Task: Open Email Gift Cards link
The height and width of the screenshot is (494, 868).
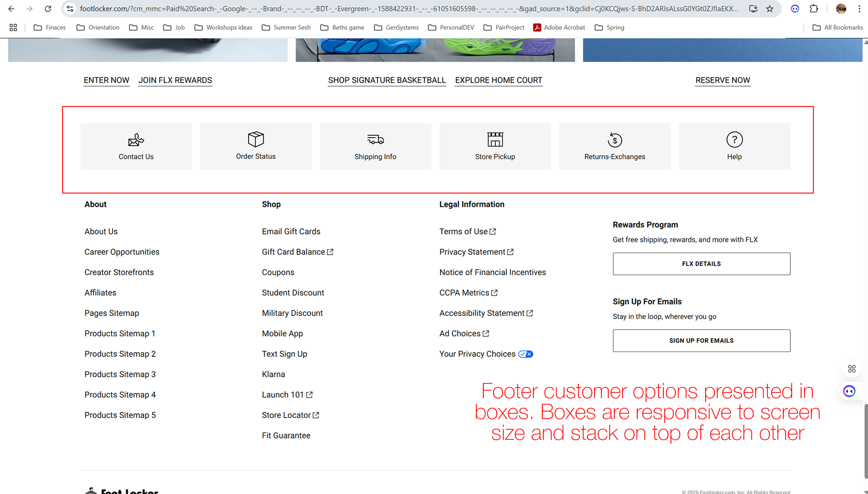Action: click(x=291, y=231)
